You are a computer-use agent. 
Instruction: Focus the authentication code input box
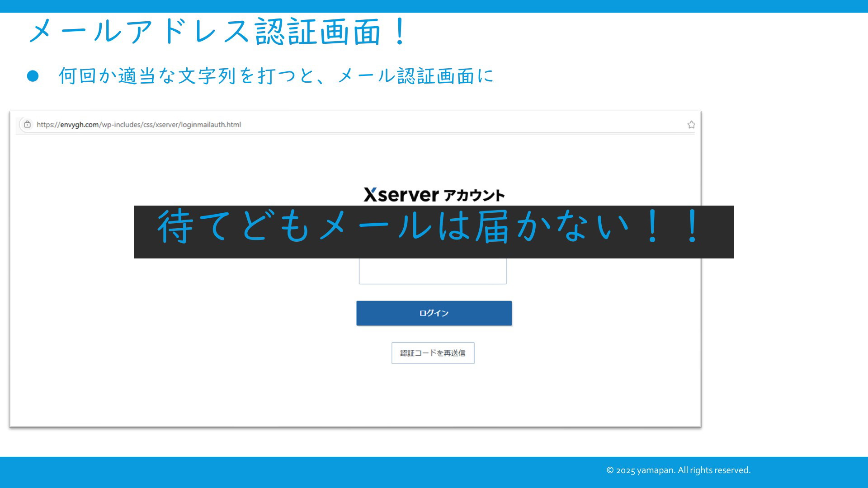[x=433, y=271]
